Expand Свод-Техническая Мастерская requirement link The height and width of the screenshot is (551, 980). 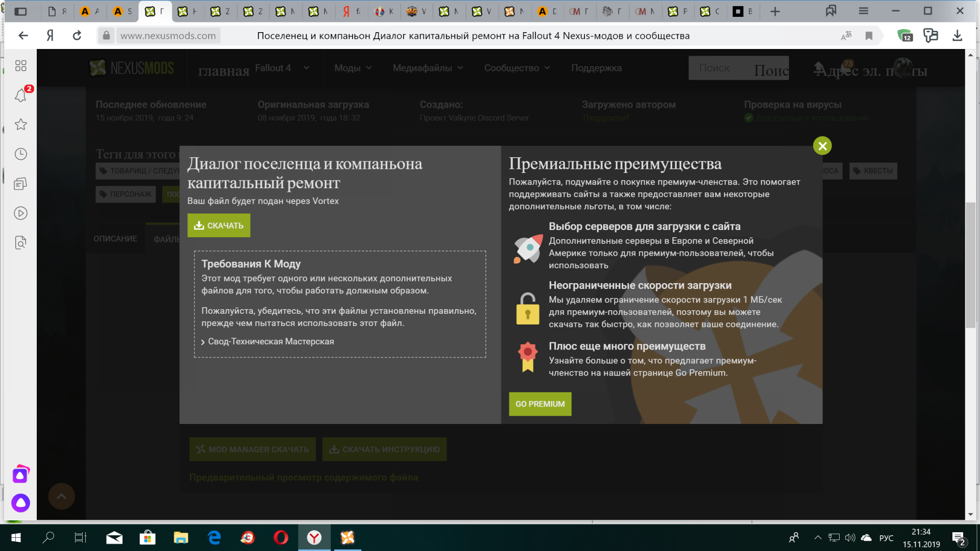tap(271, 342)
